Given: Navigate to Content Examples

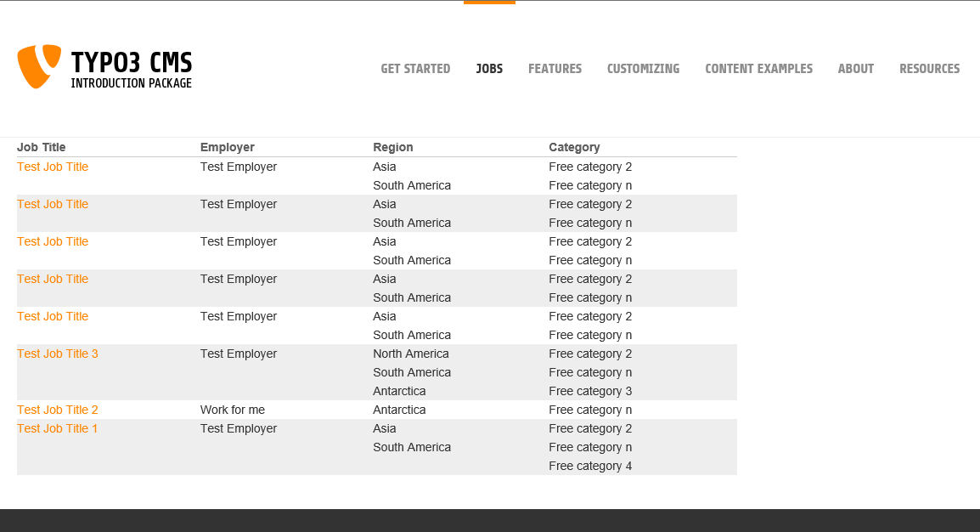Looking at the screenshot, I should (x=758, y=69).
